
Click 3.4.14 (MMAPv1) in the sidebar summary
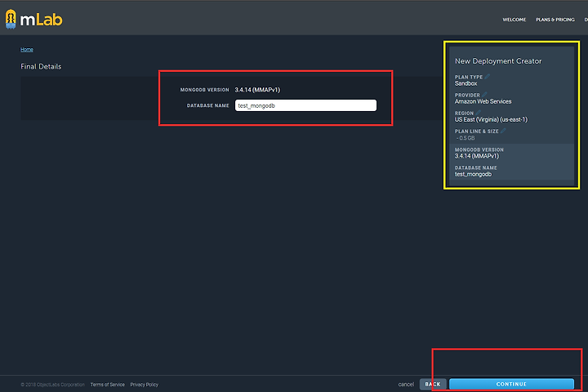point(477,156)
